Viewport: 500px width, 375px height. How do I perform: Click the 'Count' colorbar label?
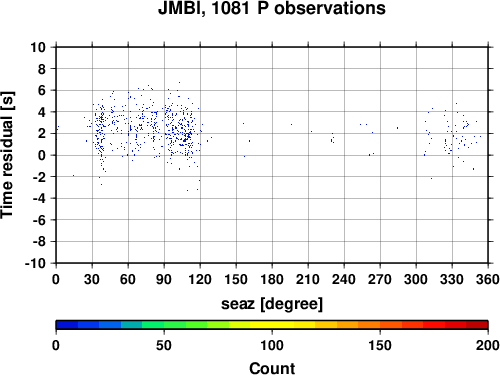pos(272,368)
